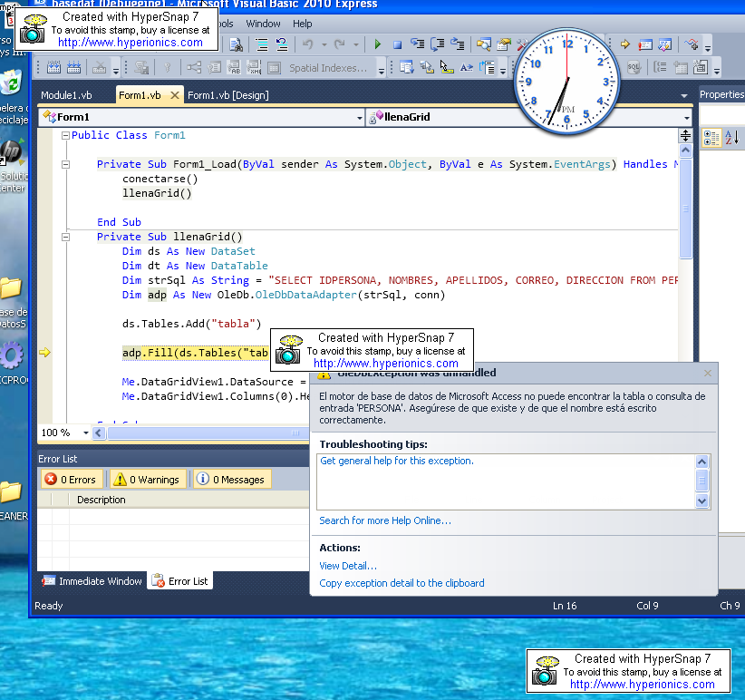Open the 100 % zoom level dropdown
745x700 pixels.
85,433
